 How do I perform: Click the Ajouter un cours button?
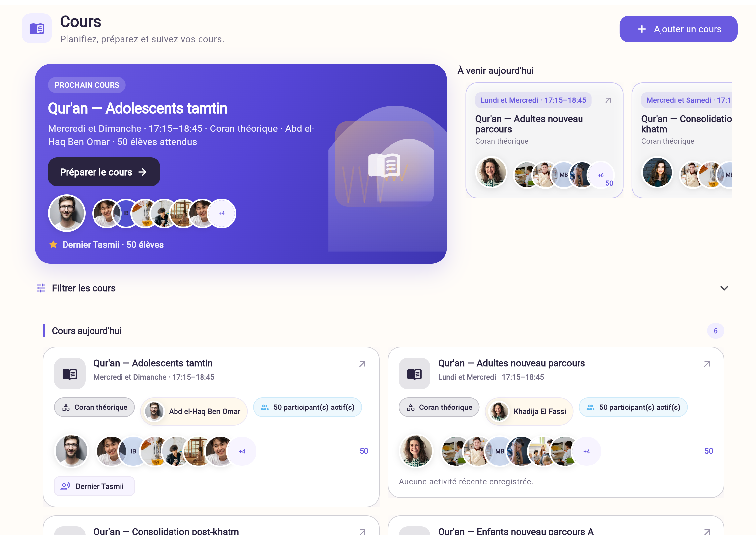tap(678, 29)
